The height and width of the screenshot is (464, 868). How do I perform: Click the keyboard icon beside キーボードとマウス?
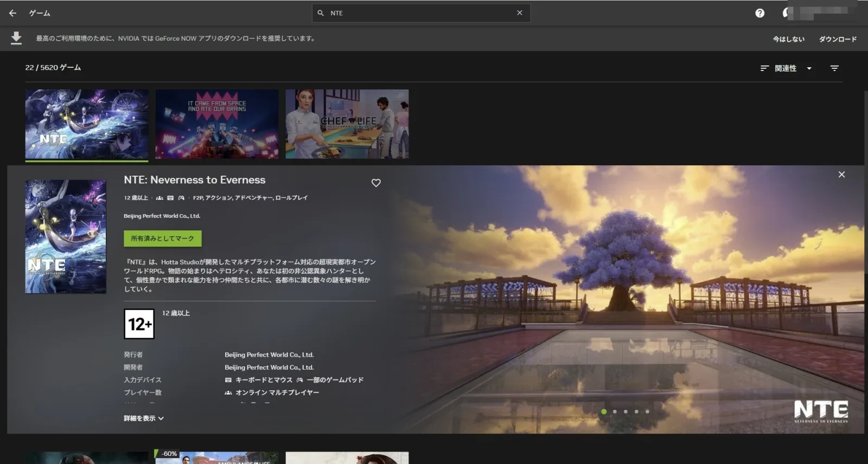coord(228,380)
